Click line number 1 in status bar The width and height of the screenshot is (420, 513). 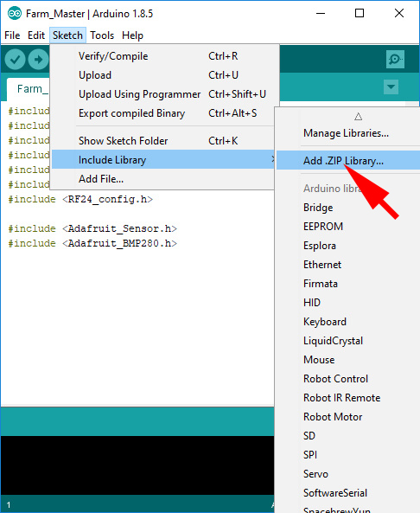click(x=9, y=505)
